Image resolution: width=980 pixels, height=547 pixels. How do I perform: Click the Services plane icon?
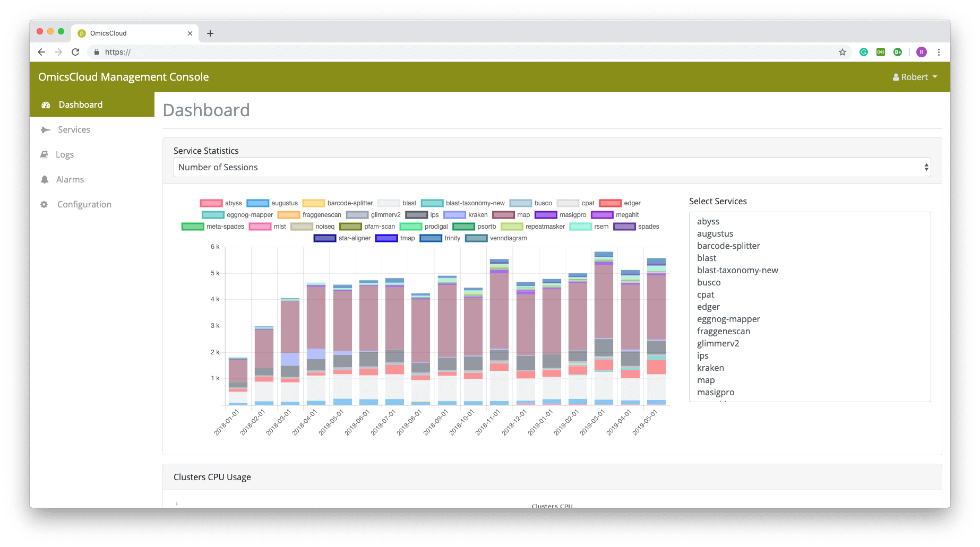click(x=46, y=130)
